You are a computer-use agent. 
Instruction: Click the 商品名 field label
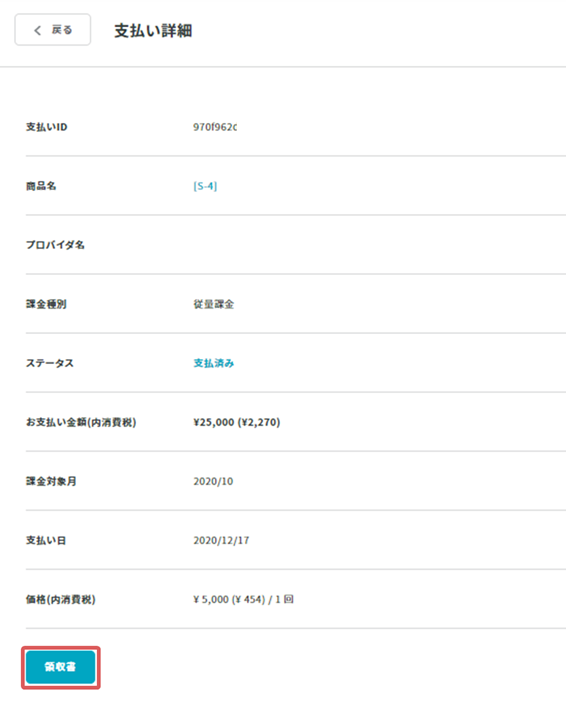click(41, 186)
